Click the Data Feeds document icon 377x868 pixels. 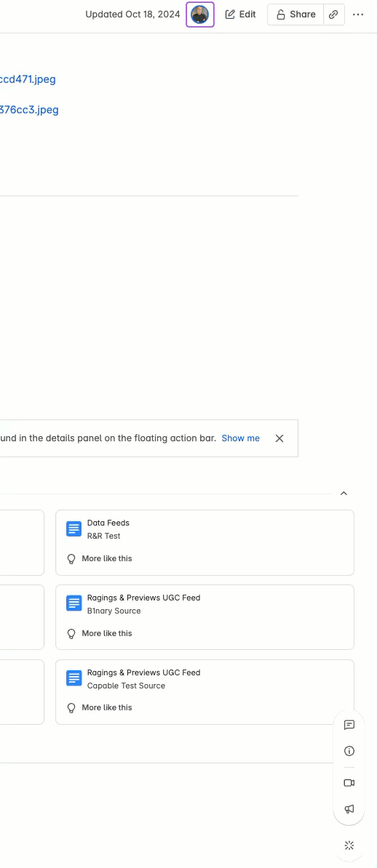(74, 529)
